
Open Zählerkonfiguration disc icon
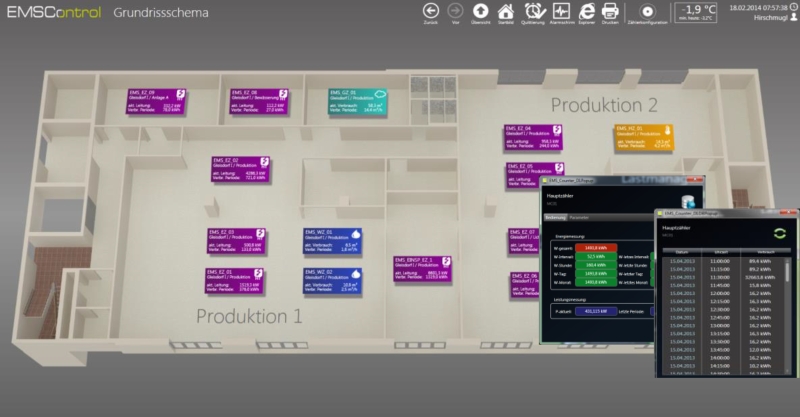click(x=647, y=11)
